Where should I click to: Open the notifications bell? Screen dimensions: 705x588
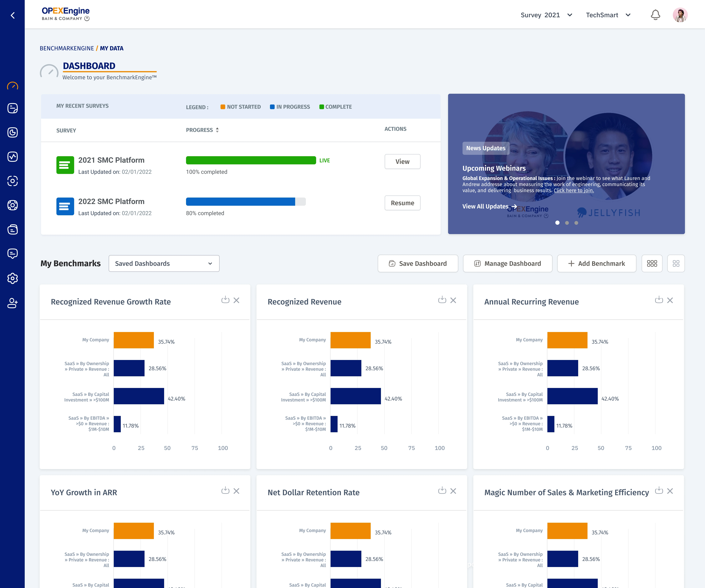(x=655, y=15)
